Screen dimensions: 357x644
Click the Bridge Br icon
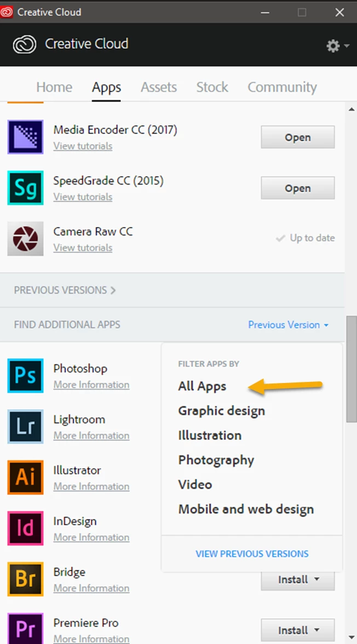pyautogui.click(x=26, y=579)
